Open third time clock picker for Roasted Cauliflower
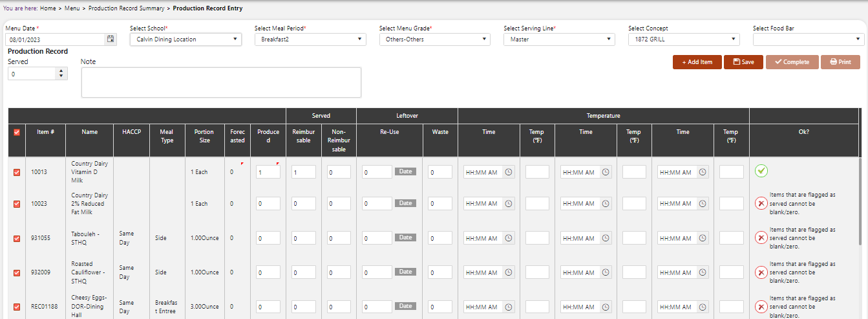 pyautogui.click(x=703, y=272)
